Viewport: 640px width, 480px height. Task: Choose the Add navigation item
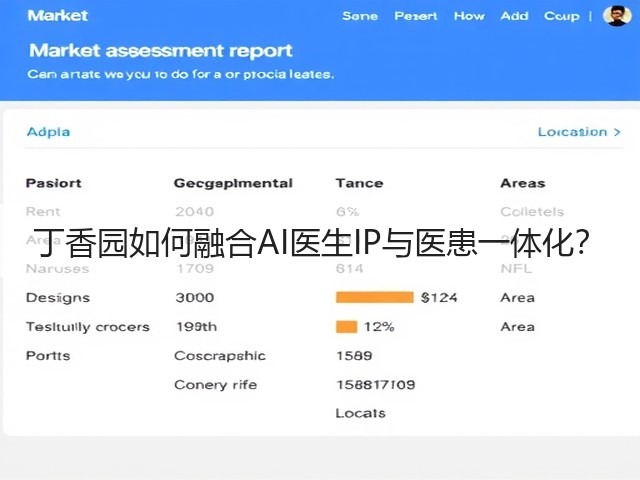tap(514, 16)
